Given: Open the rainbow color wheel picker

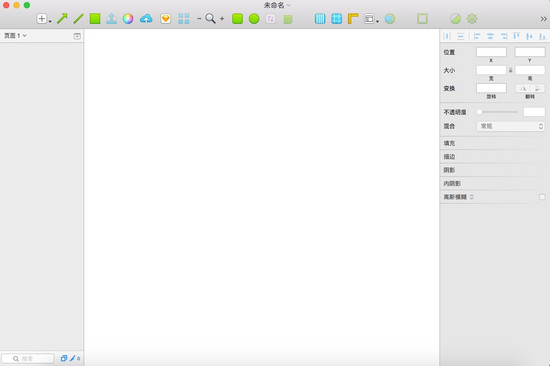Looking at the screenshot, I should (128, 19).
